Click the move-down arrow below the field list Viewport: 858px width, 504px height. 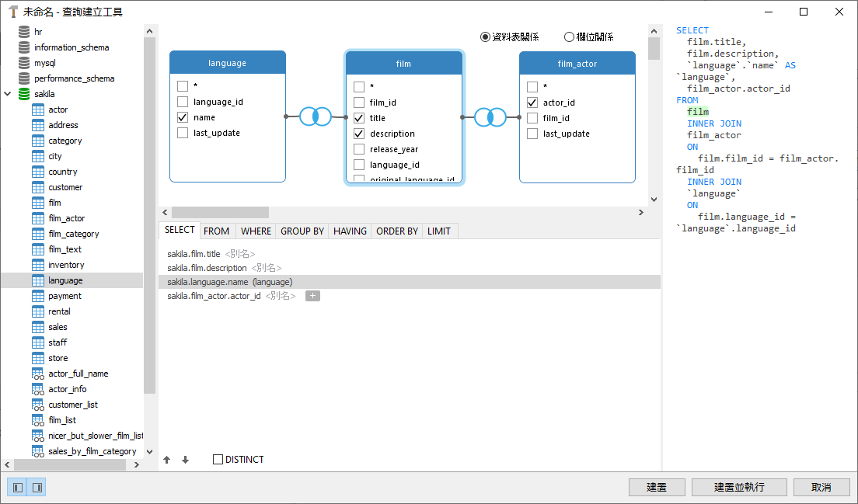(185, 459)
